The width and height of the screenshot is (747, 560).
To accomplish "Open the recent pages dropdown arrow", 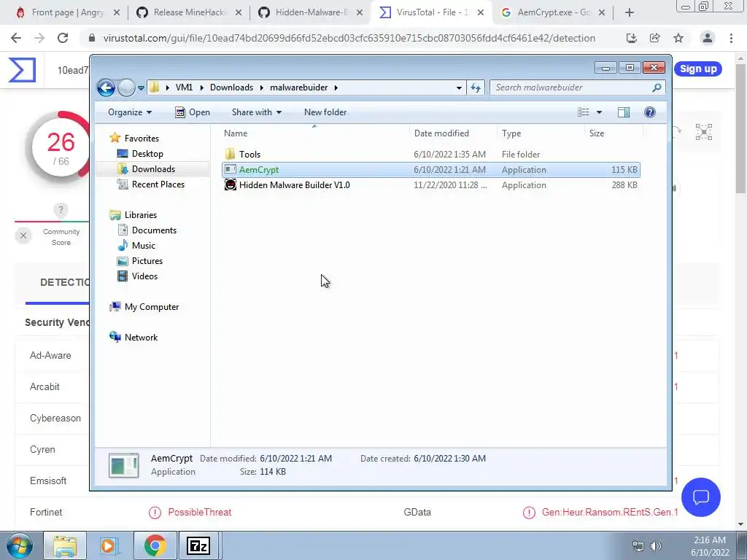I will 141,88.
